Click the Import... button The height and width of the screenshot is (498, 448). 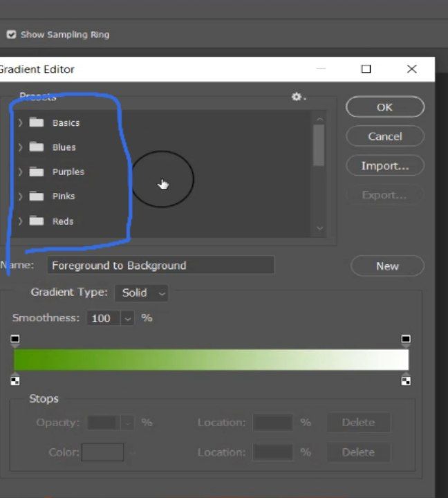[384, 166]
